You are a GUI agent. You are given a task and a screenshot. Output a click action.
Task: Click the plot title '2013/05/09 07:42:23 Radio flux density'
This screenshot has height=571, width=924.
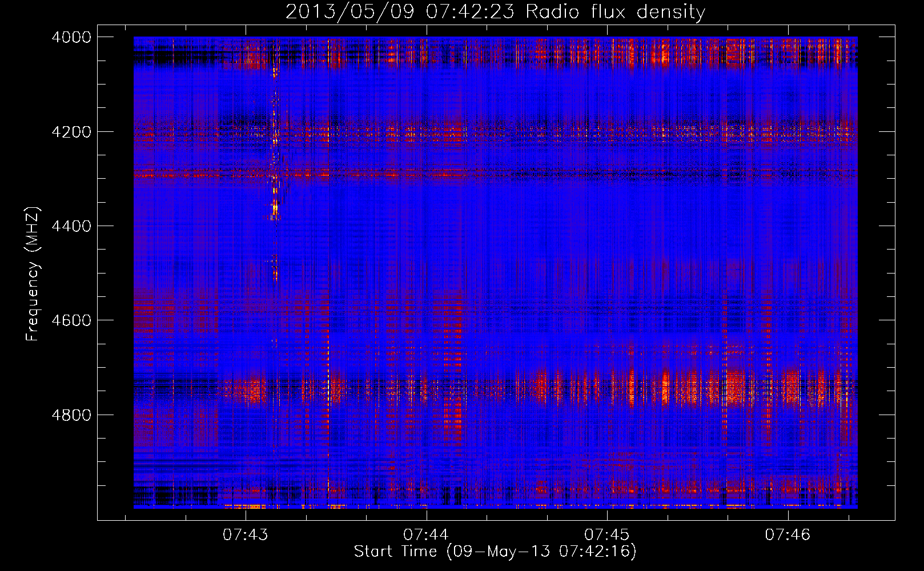495,11
